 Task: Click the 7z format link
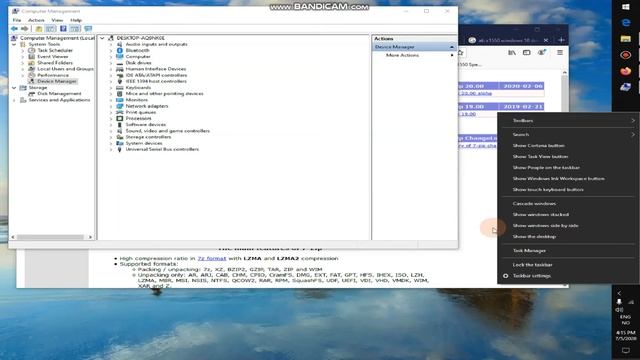(x=212, y=258)
